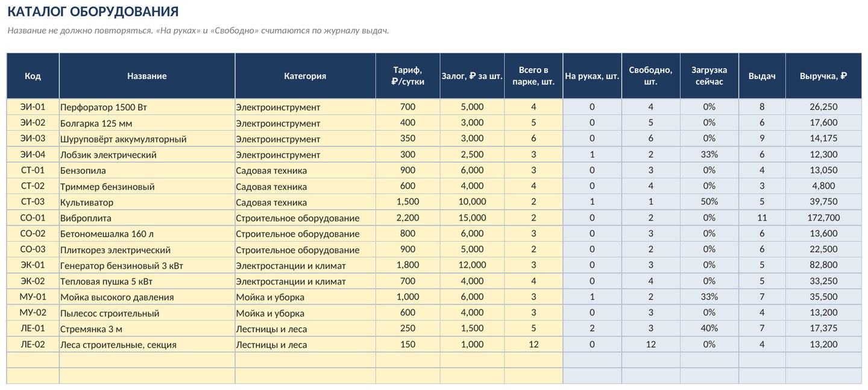Select the «40%» load cell for Стремянка

709,329
